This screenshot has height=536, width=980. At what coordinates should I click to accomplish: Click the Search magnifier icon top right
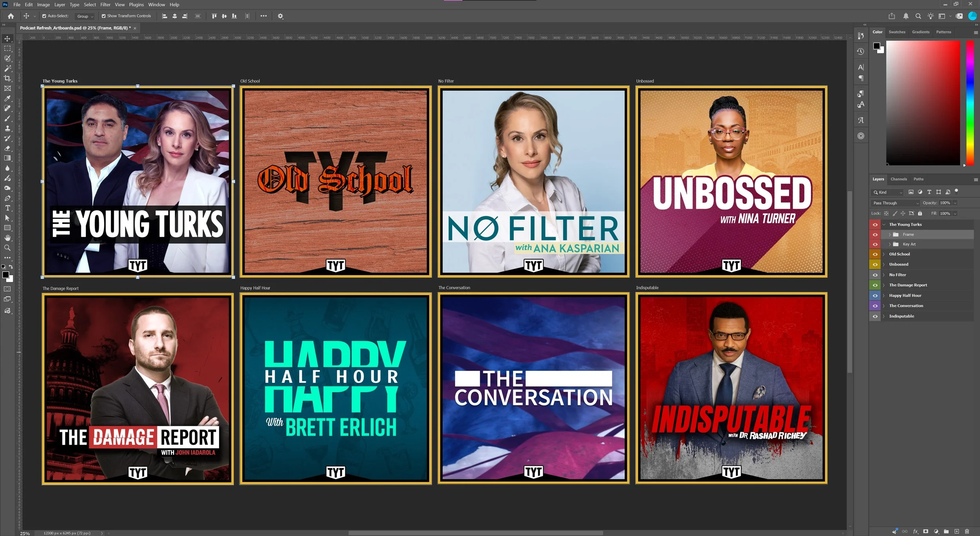(x=918, y=16)
